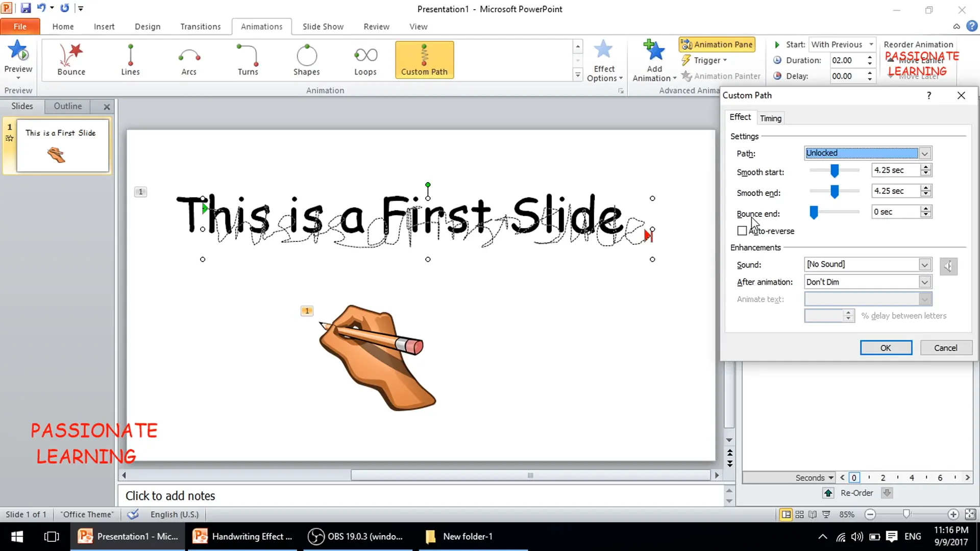Viewport: 980px width, 551px height.
Task: Open the Seconds zoom dropdown in Animation Pane
Action: pos(814,478)
